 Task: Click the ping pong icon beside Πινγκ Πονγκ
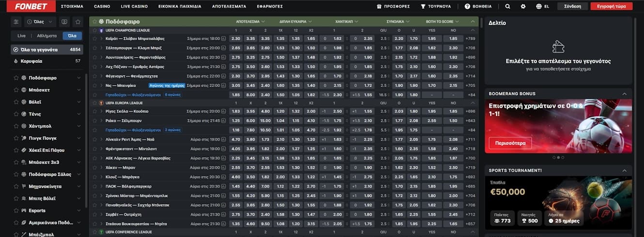pyautogui.click(x=23, y=138)
